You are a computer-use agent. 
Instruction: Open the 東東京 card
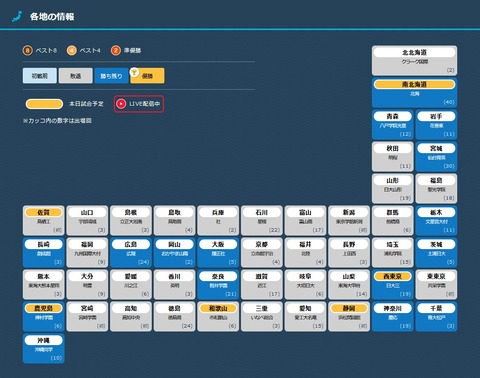coord(436,285)
